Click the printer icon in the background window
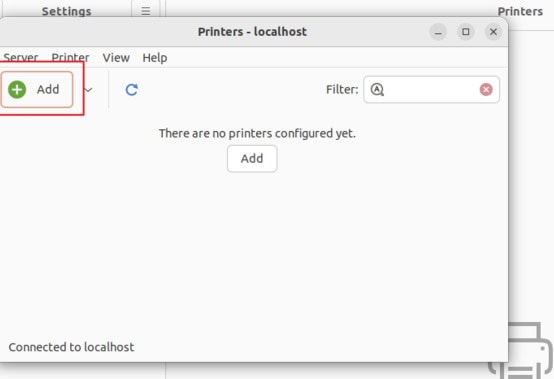Viewport: 554px width, 379px height. pyautogui.click(x=522, y=350)
